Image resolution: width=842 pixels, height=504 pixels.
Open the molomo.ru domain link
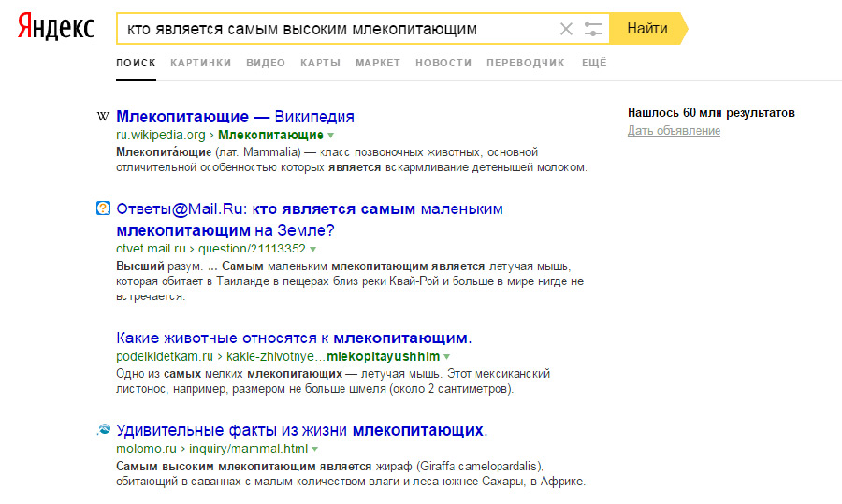146,449
